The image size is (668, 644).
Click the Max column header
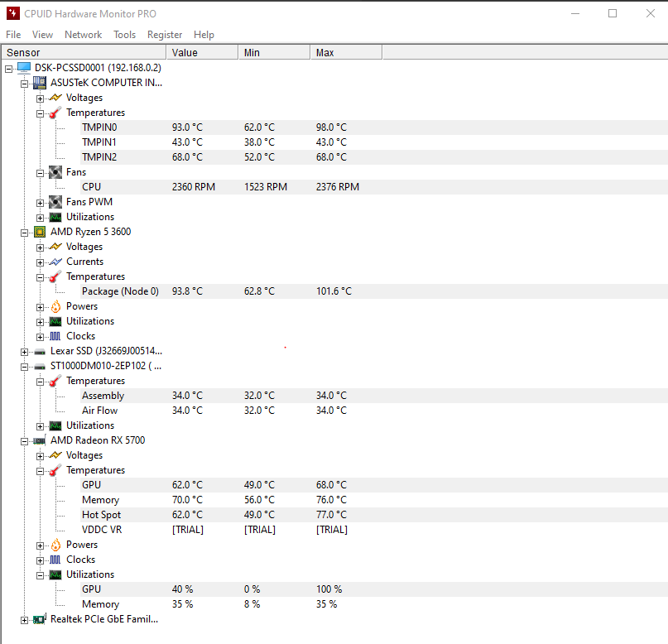point(346,52)
